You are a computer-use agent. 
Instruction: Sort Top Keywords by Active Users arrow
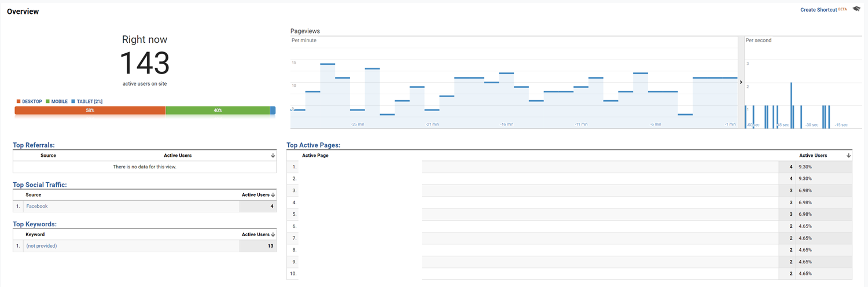273,234
